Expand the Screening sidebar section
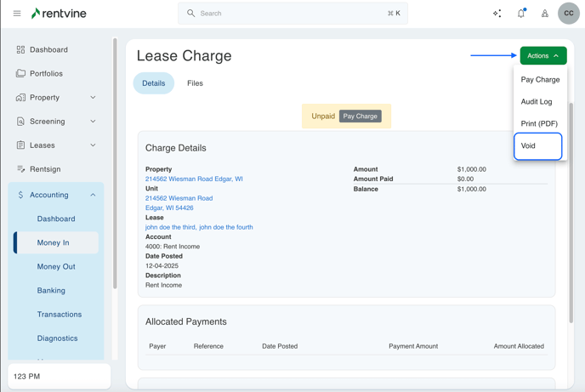The width and height of the screenshot is (585, 392). 93,122
